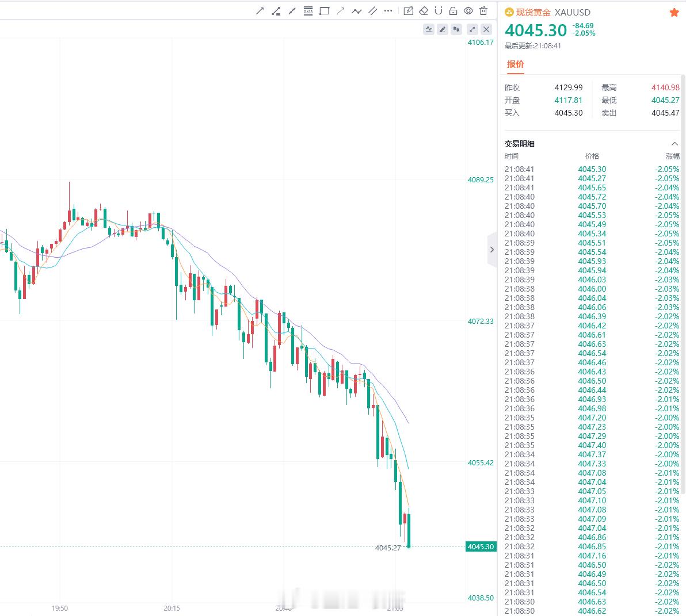The width and height of the screenshot is (686, 616).
Task: Click the 4045.27 low marker on chart
Action: click(x=388, y=548)
